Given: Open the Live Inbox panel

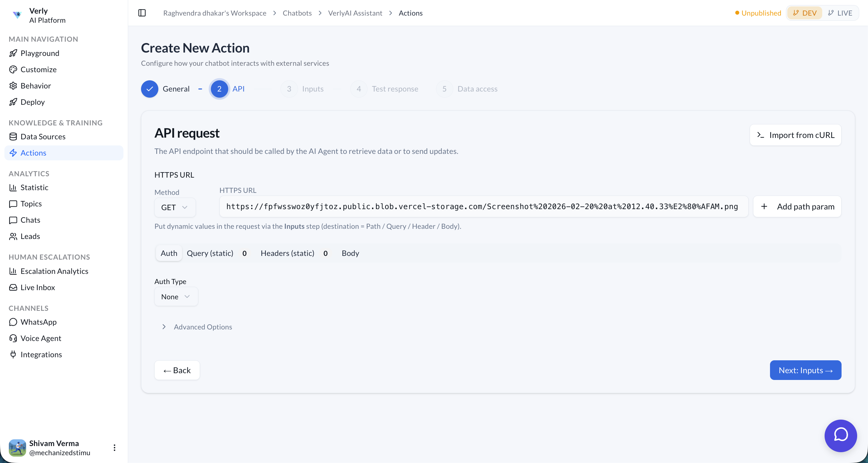Looking at the screenshot, I should tap(38, 287).
